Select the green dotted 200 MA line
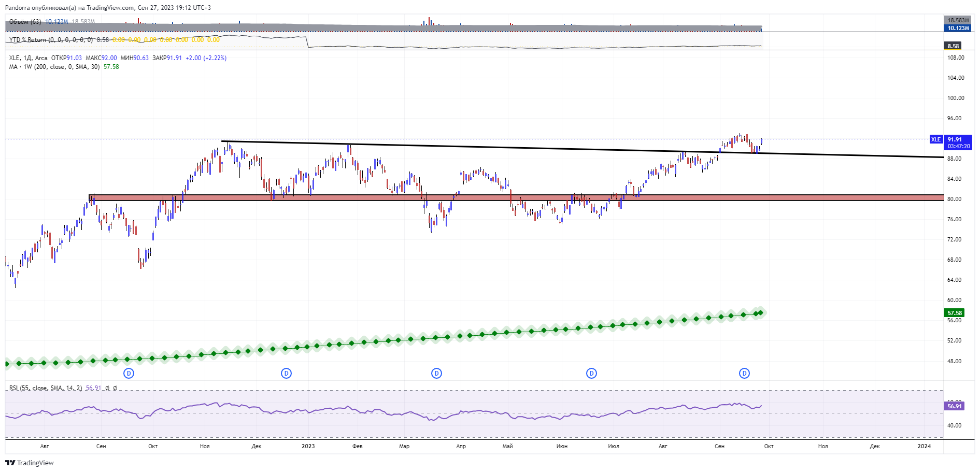This screenshot has width=980, height=472. pos(384,340)
